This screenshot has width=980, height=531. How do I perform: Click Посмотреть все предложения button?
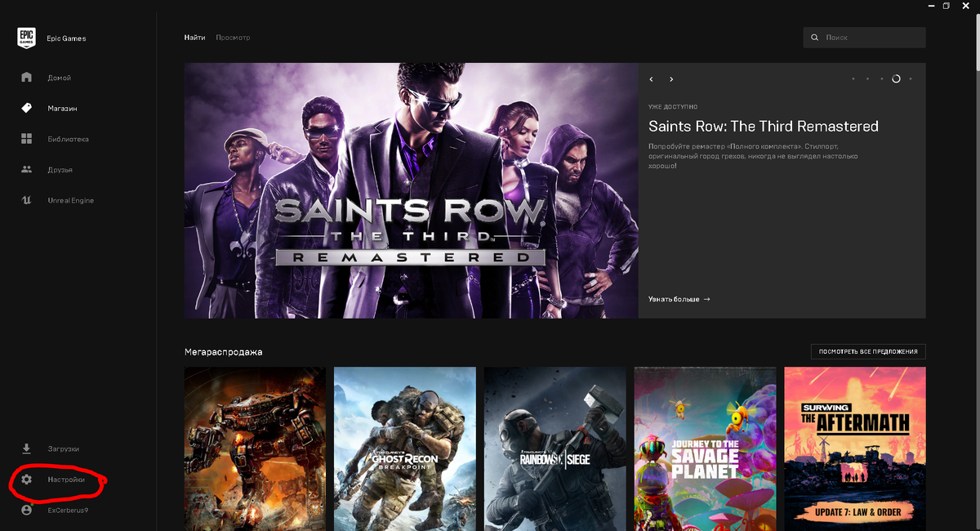[x=868, y=352]
